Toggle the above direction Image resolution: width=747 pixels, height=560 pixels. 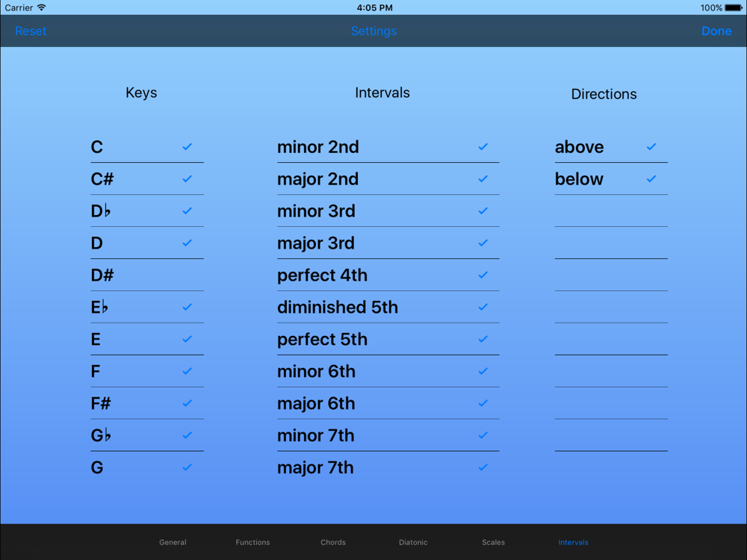pos(611,146)
